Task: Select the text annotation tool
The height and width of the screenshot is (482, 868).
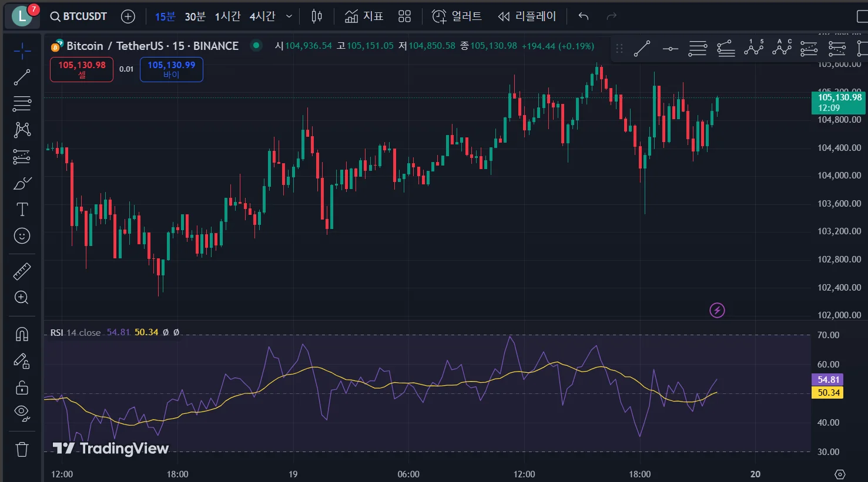Action: point(22,210)
